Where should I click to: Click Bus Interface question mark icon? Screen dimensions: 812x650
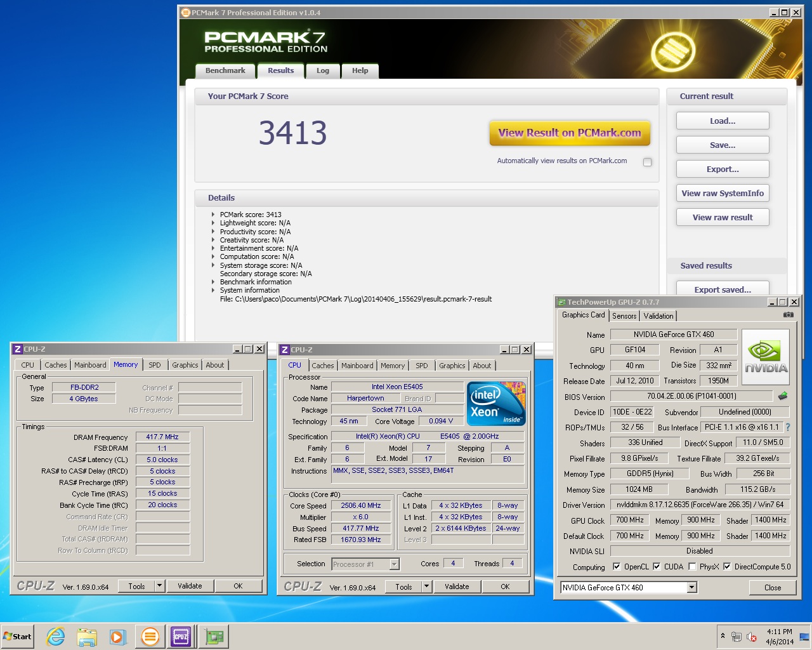(788, 427)
